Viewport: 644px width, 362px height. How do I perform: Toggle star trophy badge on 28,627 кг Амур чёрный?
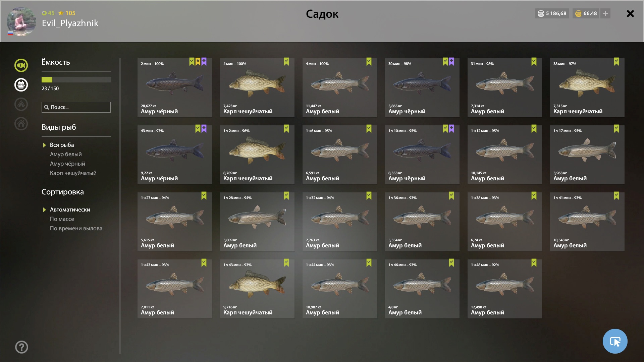tap(198, 62)
